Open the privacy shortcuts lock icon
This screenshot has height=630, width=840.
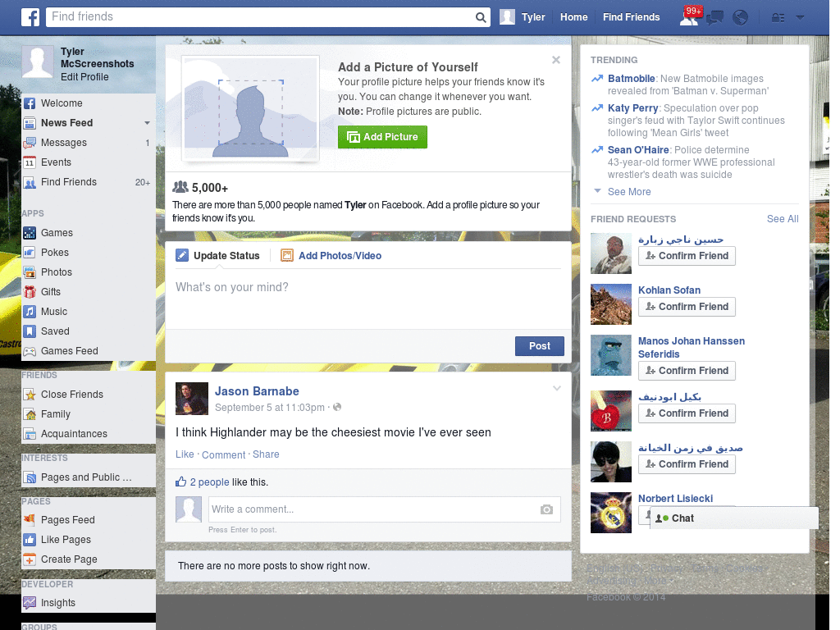778,18
